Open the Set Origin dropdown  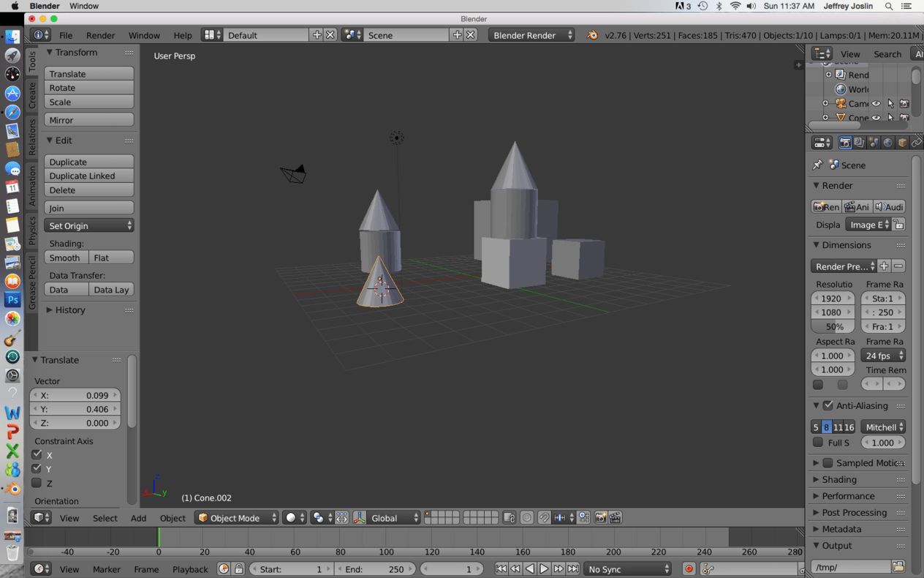click(x=89, y=226)
